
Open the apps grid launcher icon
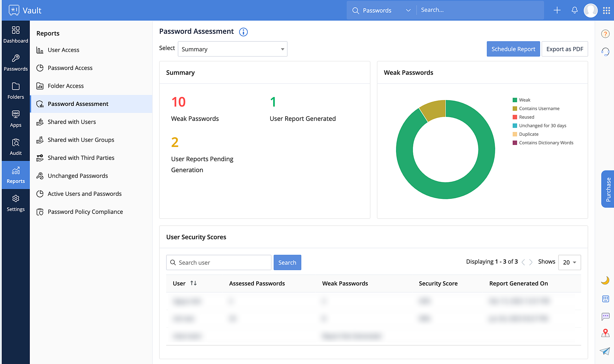pos(606,10)
